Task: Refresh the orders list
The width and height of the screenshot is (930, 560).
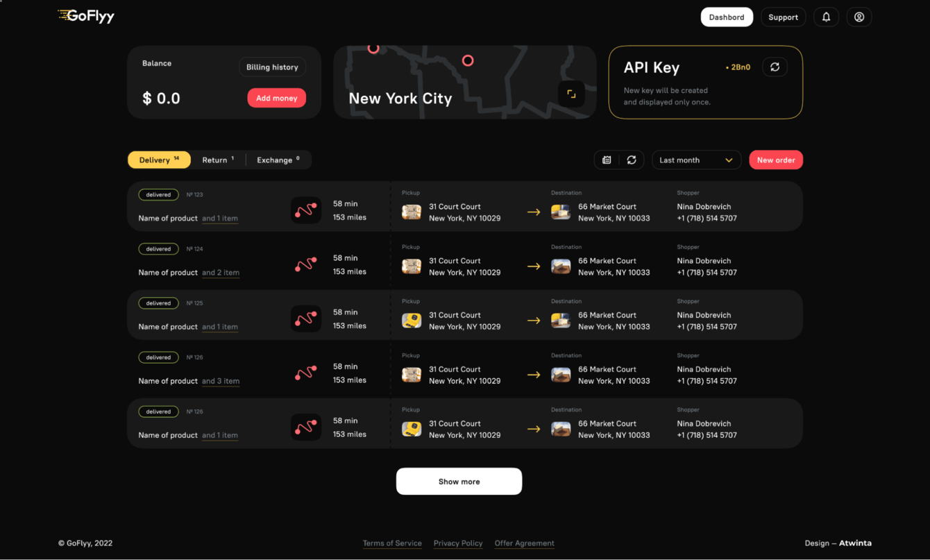Action: pos(632,160)
